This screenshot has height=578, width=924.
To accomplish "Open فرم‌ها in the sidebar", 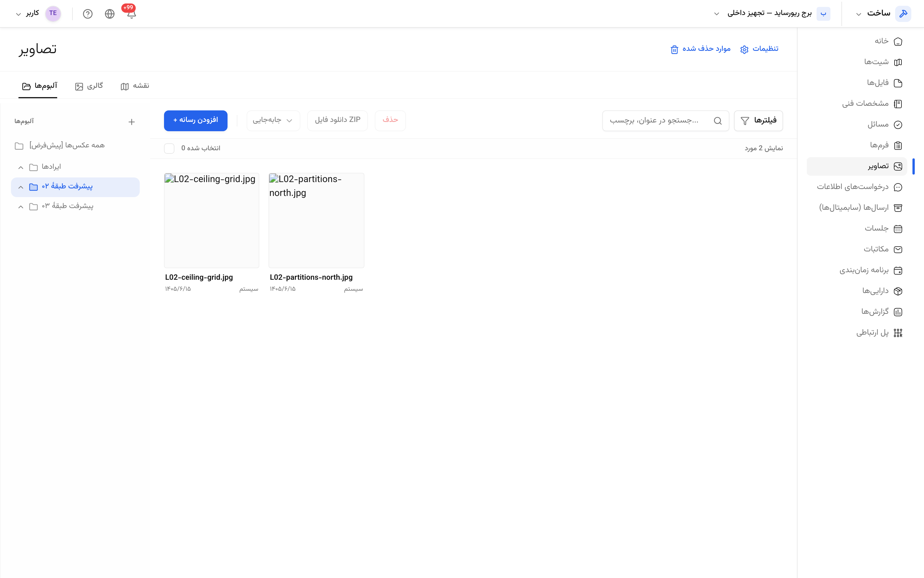I will (x=856, y=145).
